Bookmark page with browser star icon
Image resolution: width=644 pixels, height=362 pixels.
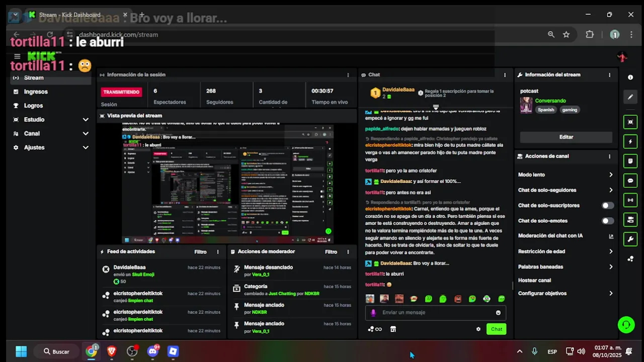pos(567,35)
